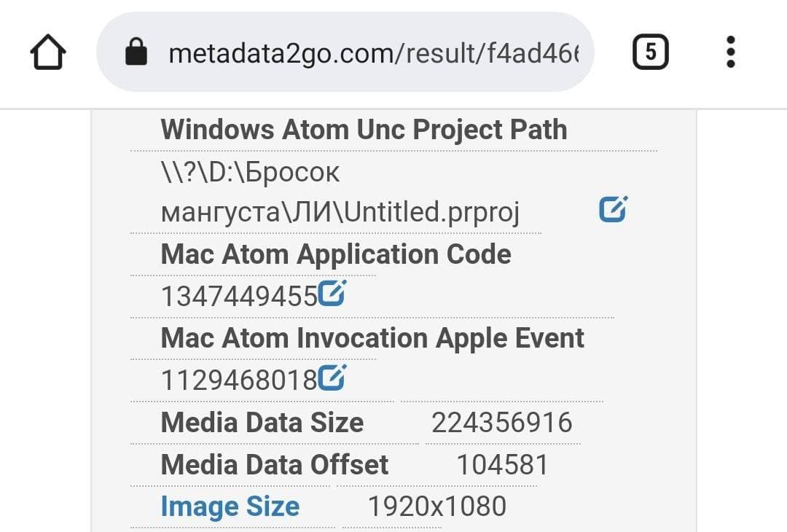The height and width of the screenshot is (532, 787).
Task: Open the tab switcher showing 5 tabs
Action: (x=650, y=52)
